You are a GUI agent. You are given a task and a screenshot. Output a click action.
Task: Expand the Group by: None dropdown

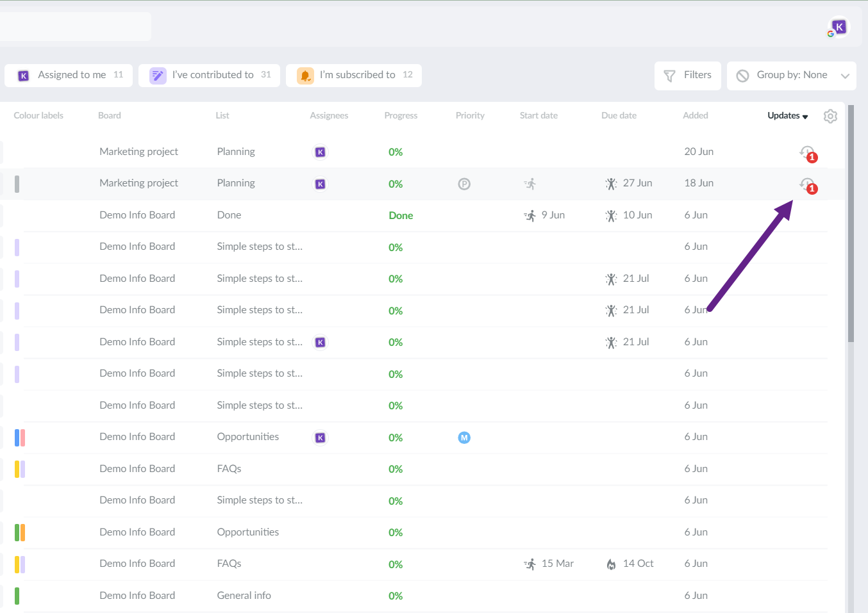(x=791, y=76)
